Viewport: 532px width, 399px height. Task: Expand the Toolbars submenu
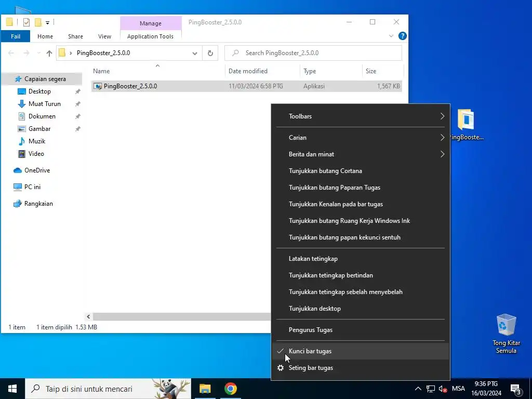pyautogui.click(x=361, y=116)
